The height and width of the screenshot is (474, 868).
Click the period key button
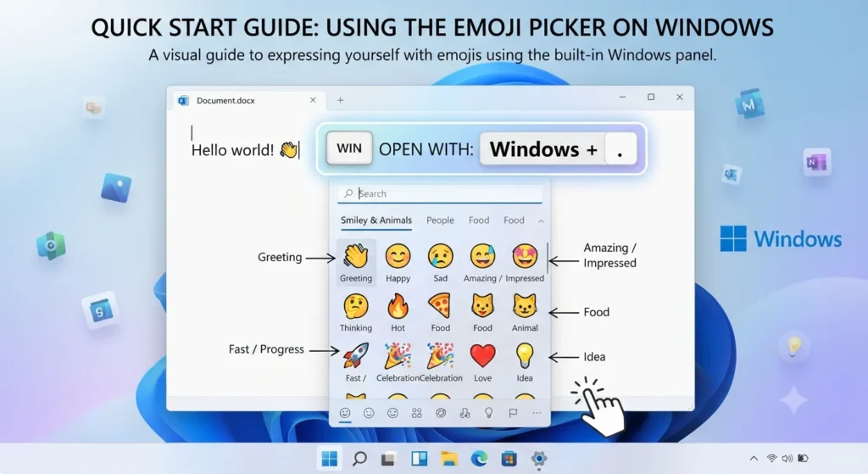(620, 149)
